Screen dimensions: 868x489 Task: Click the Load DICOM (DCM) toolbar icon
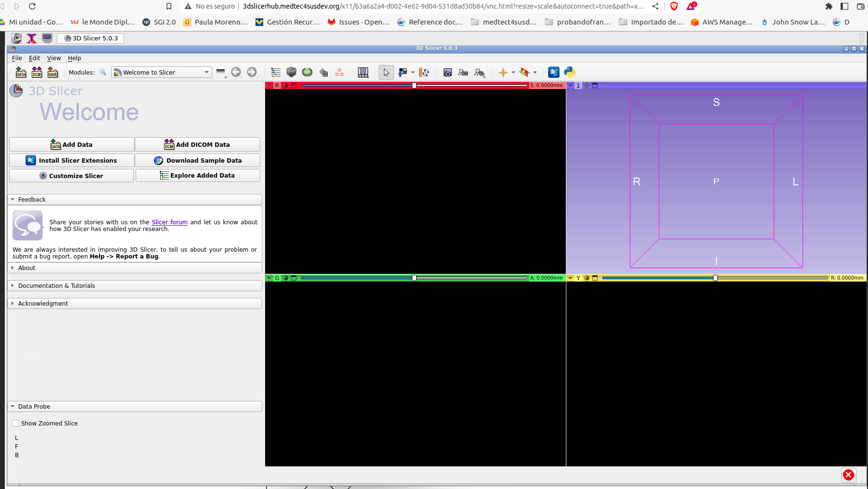[x=37, y=72]
